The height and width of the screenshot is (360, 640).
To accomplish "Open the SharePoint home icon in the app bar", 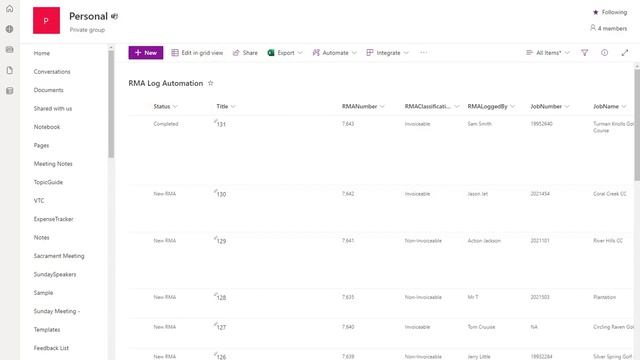I will click(x=9, y=9).
